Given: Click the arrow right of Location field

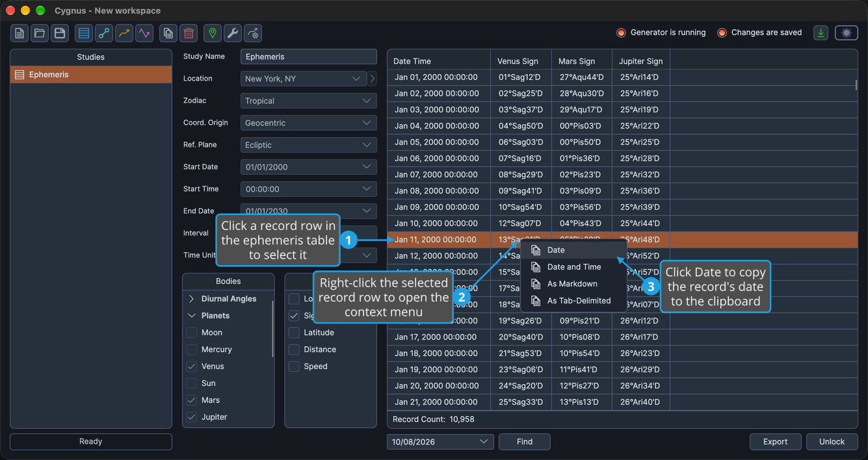Looking at the screenshot, I should click(373, 79).
